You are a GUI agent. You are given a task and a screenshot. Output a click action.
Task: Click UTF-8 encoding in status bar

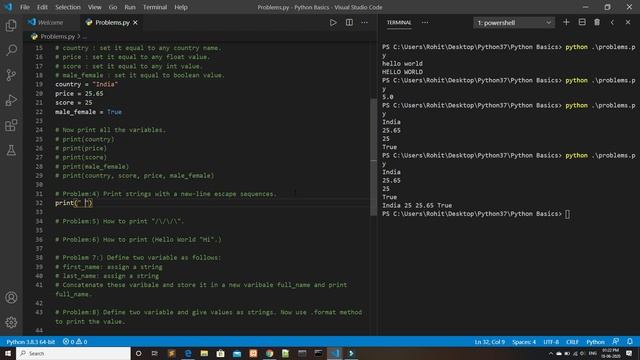pyautogui.click(x=551, y=342)
